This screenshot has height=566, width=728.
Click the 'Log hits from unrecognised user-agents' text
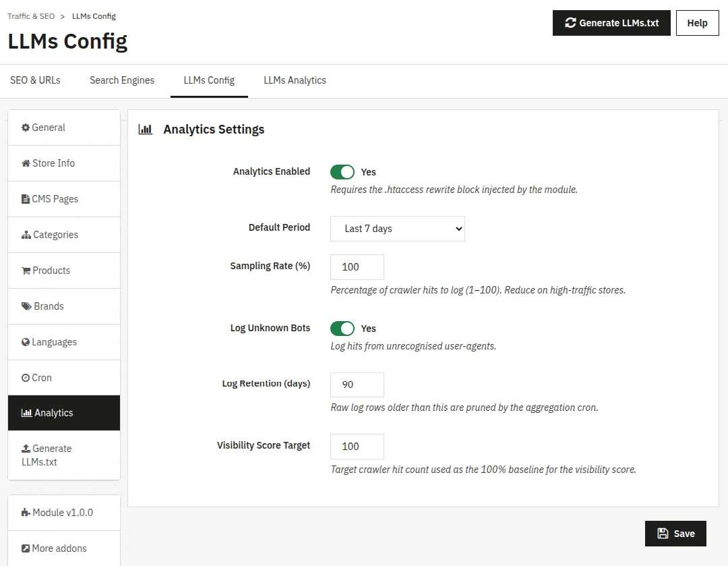pos(413,346)
